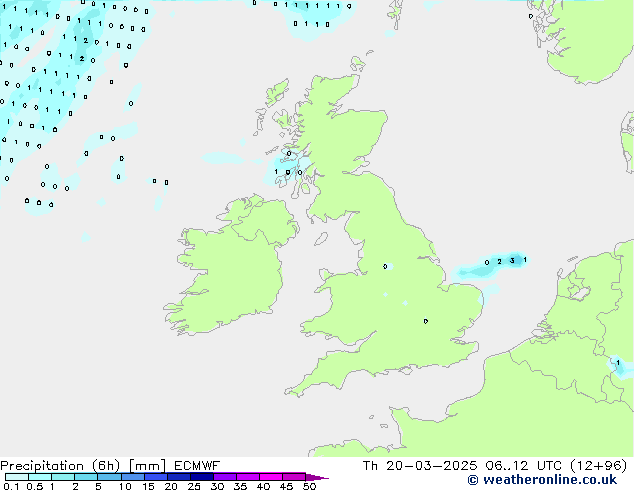634x490 pixels.
Task: Click the 'Precipitation (6h) [mm] ECMWF' title
Action: click(x=110, y=466)
